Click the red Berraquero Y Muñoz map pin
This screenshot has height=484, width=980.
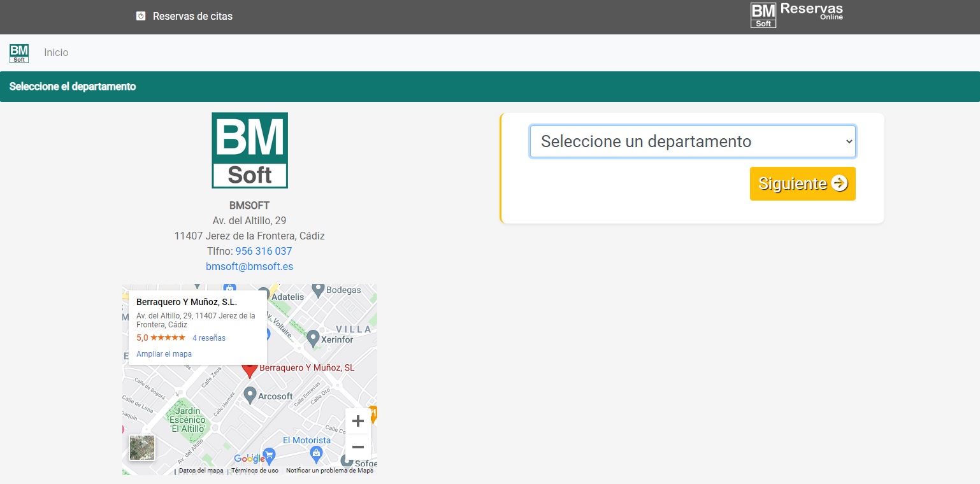click(249, 369)
